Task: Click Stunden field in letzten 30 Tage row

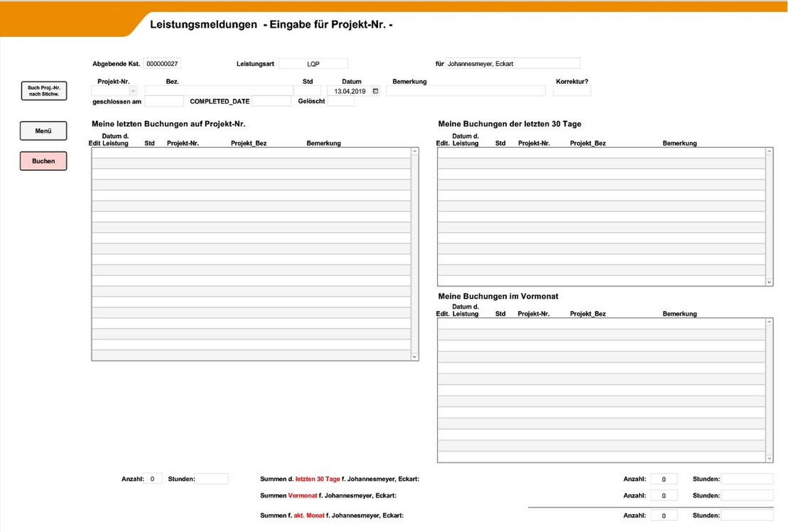Action: click(747, 479)
